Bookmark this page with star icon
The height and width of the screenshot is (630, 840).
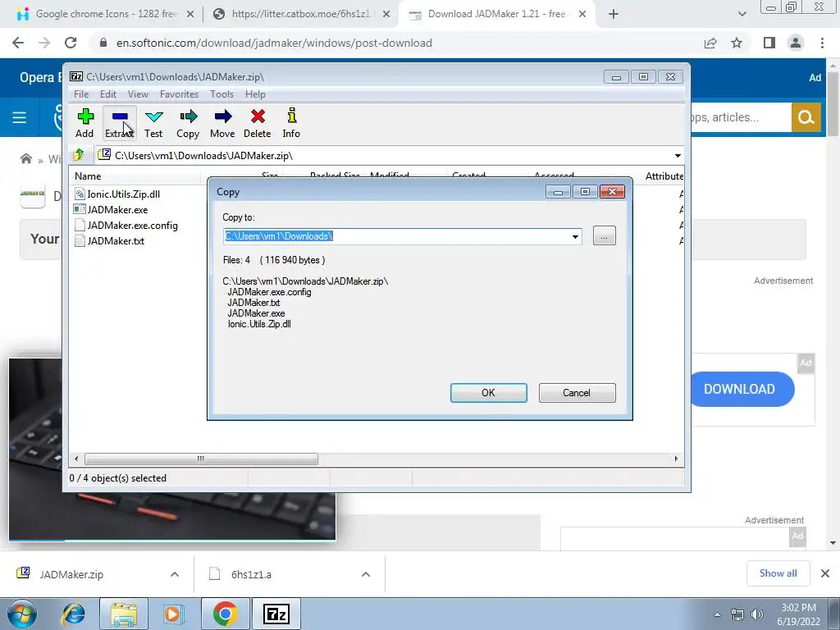(x=737, y=43)
